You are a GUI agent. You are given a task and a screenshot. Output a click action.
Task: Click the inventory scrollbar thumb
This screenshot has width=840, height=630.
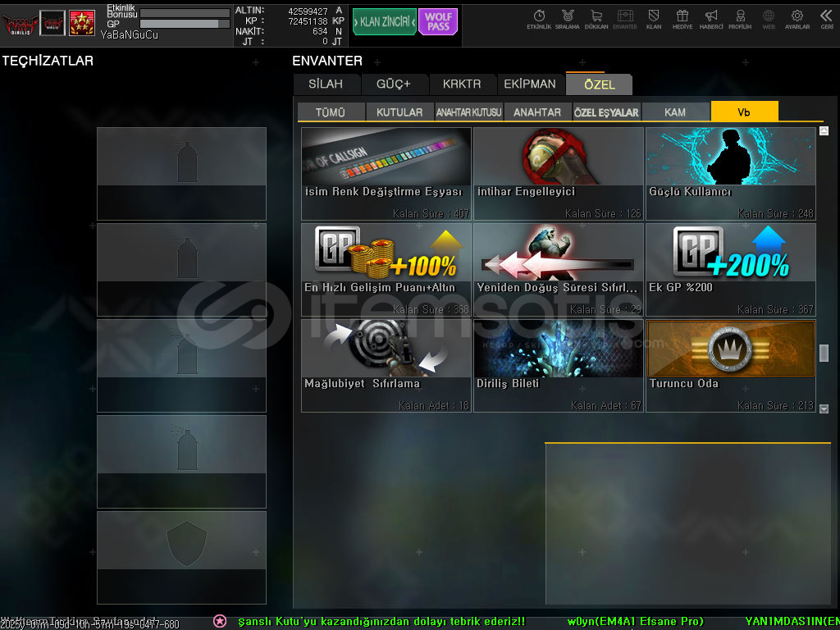pyautogui.click(x=824, y=353)
